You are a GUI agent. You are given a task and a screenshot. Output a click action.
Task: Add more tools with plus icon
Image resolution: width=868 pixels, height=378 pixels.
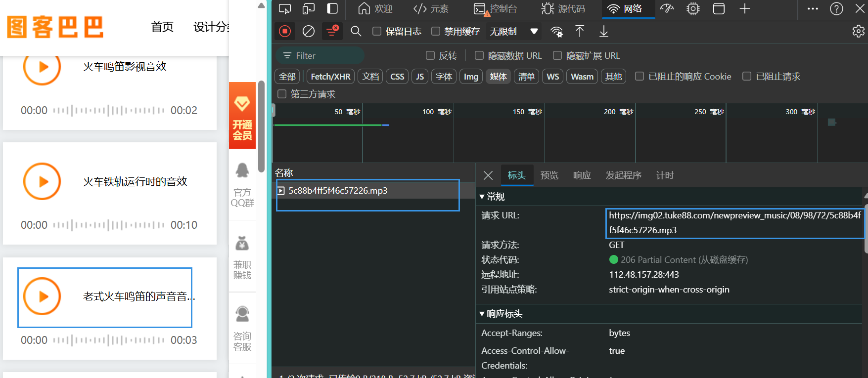click(745, 9)
